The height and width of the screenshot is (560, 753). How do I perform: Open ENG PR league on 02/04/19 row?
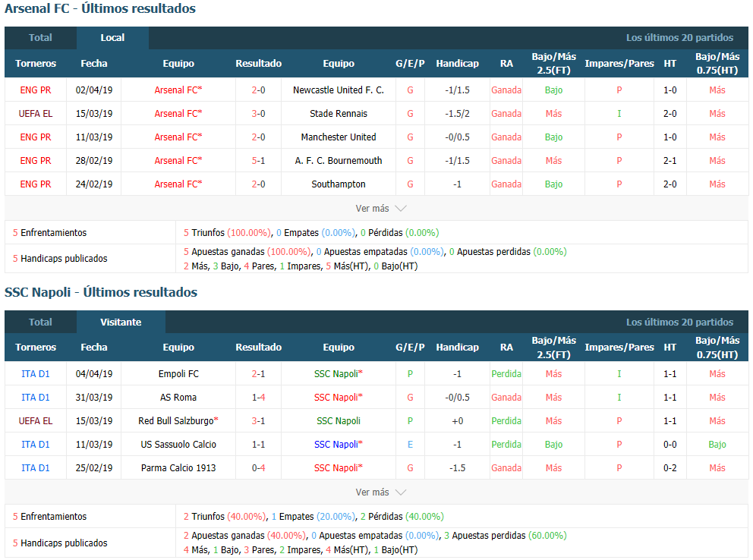pyautogui.click(x=36, y=90)
